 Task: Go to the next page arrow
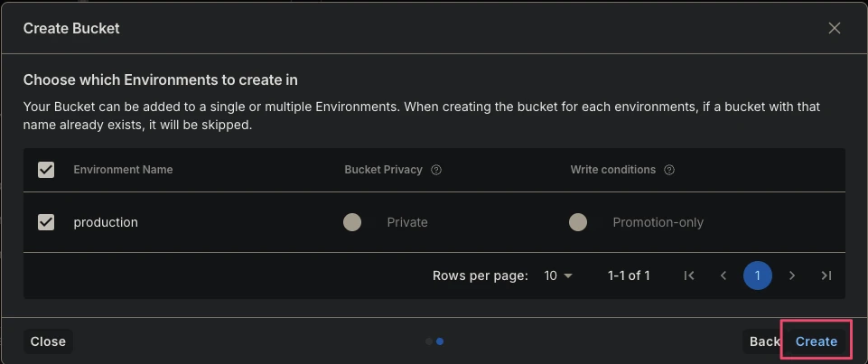(791, 275)
